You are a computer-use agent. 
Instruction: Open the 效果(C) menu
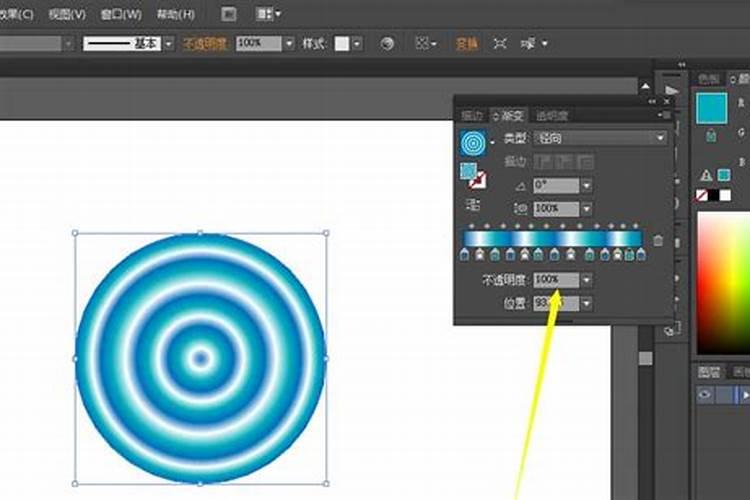coord(16,14)
